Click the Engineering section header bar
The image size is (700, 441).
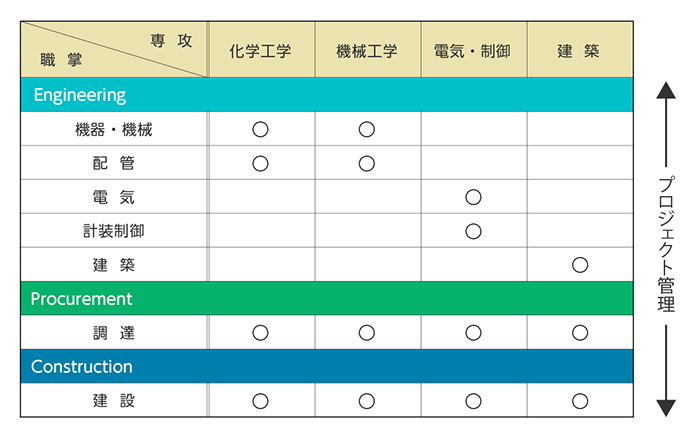click(x=326, y=95)
